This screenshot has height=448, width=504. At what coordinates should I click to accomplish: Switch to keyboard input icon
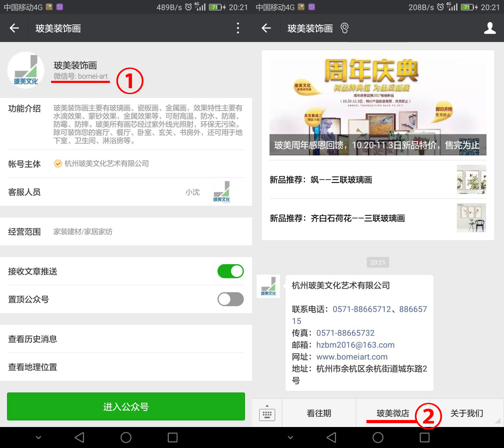click(267, 413)
